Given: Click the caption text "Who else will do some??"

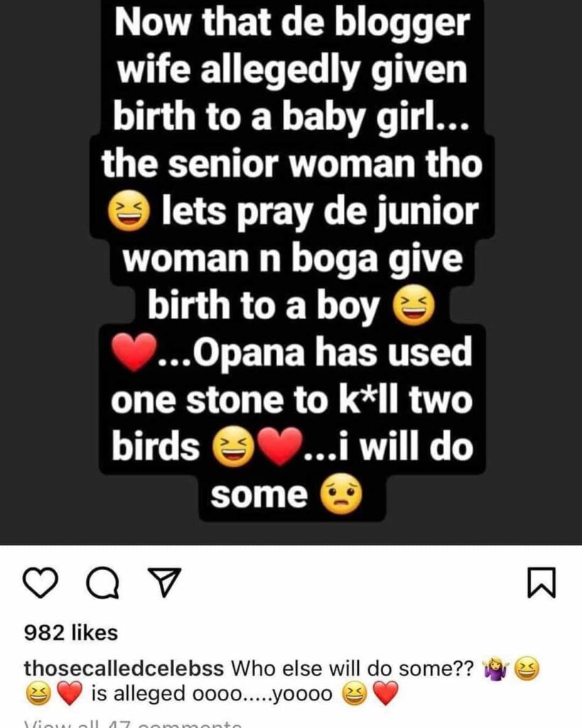Looking at the screenshot, I should [x=353, y=669].
